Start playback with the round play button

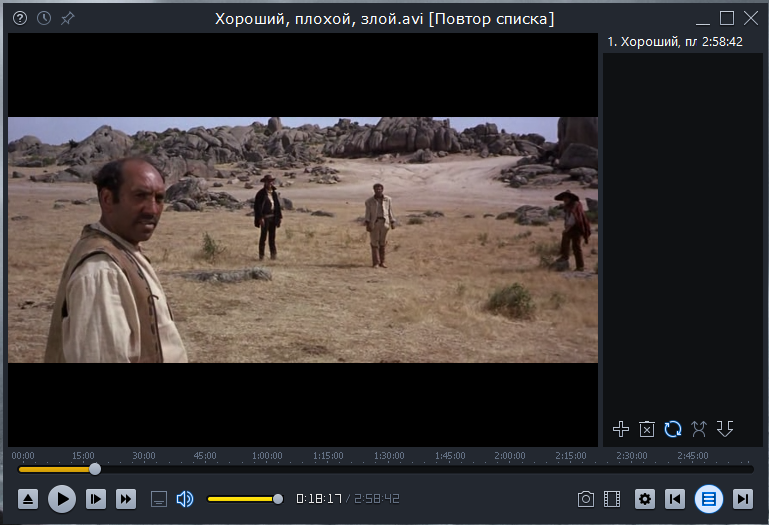[x=62, y=499]
